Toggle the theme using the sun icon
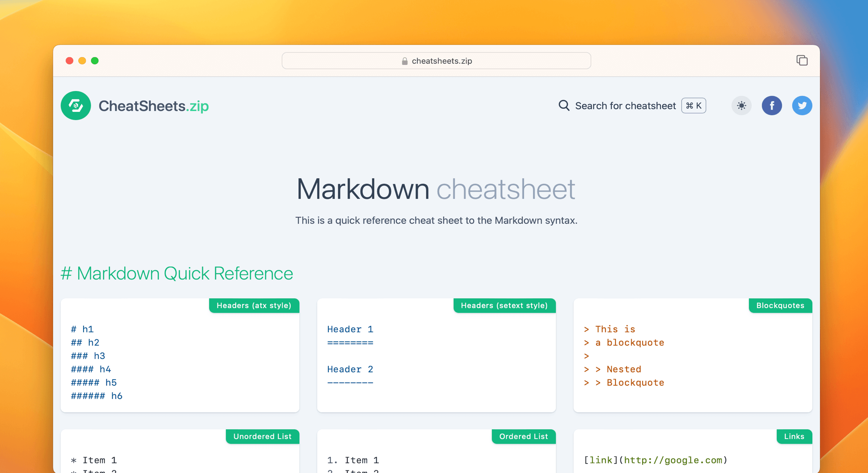This screenshot has height=473, width=868. tap(741, 106)
